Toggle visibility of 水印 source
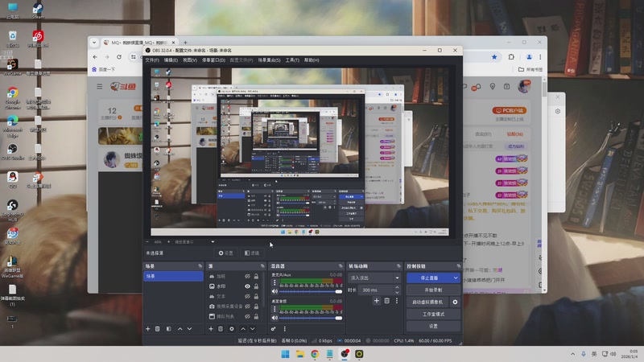644x362 pixels. point(247,286)
